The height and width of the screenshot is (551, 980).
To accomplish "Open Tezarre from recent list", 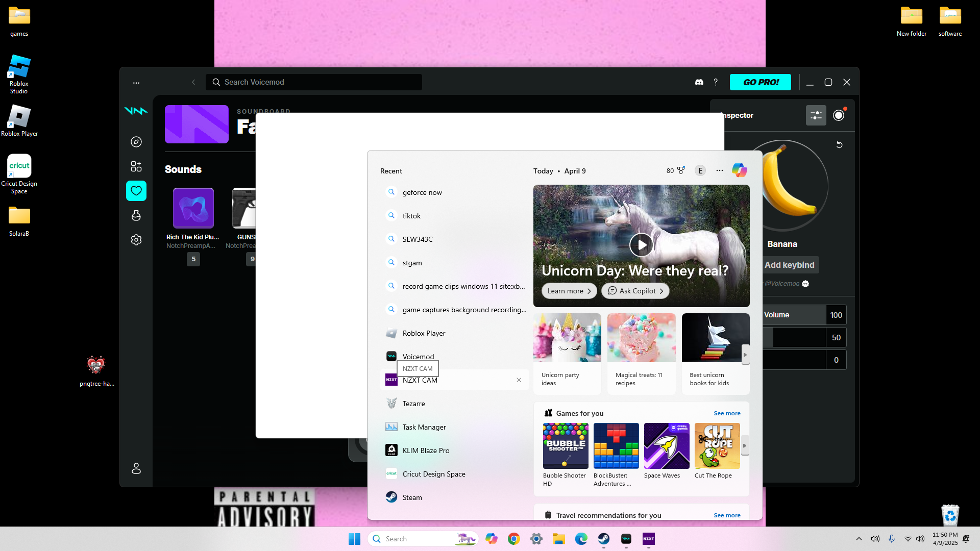I will click(x=454, y=404).
